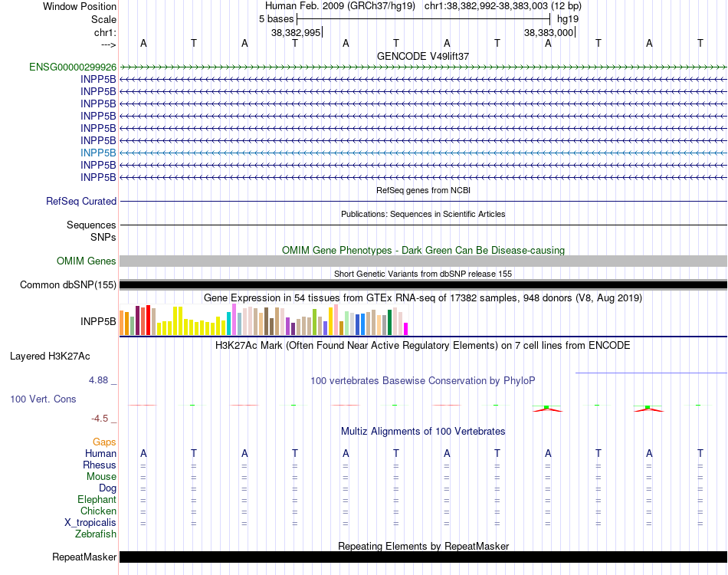This screenshot has width=728, height=575.
Task: Open the RefSeq Curated track label
Action: [x=80, y=201]
